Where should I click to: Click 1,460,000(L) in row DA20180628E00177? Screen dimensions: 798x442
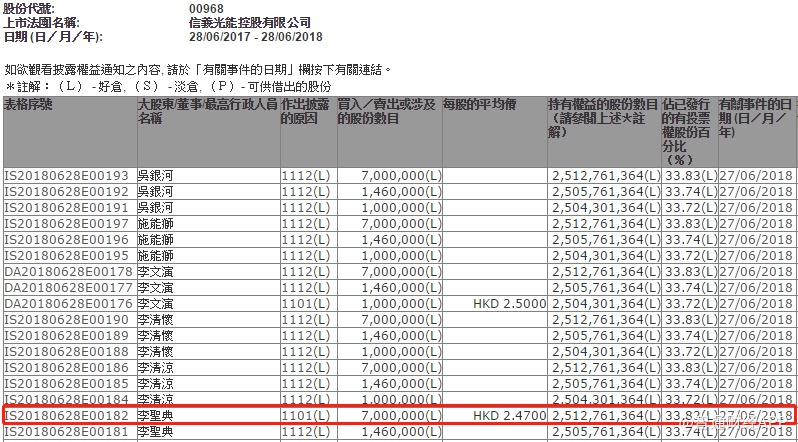(x=402, y=287)
